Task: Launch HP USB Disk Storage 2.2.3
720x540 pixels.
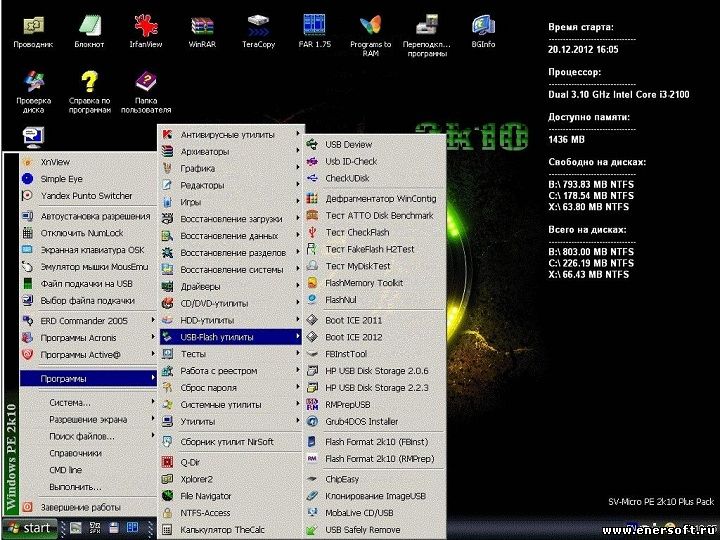Action: 375,388
